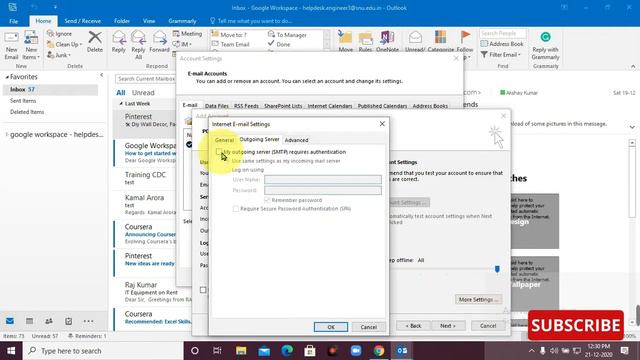This screenshot has height=360, width=640.
Task: Select the General tab in Internet E-mail Settings
Action: coord(224,140)
